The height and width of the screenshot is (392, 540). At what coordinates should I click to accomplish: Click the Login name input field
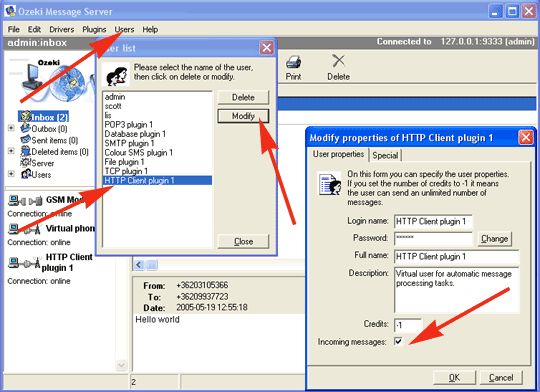pyautogui.click(x=433, y=221)
